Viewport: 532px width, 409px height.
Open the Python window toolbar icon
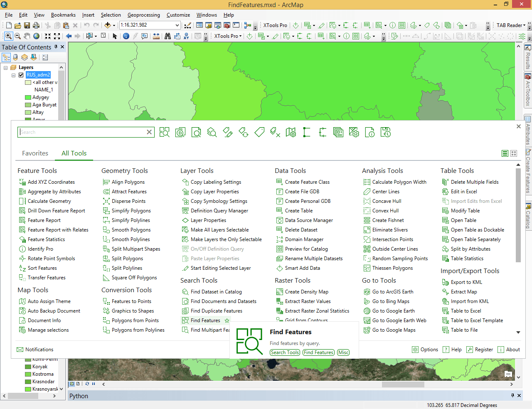pos(236,25)
